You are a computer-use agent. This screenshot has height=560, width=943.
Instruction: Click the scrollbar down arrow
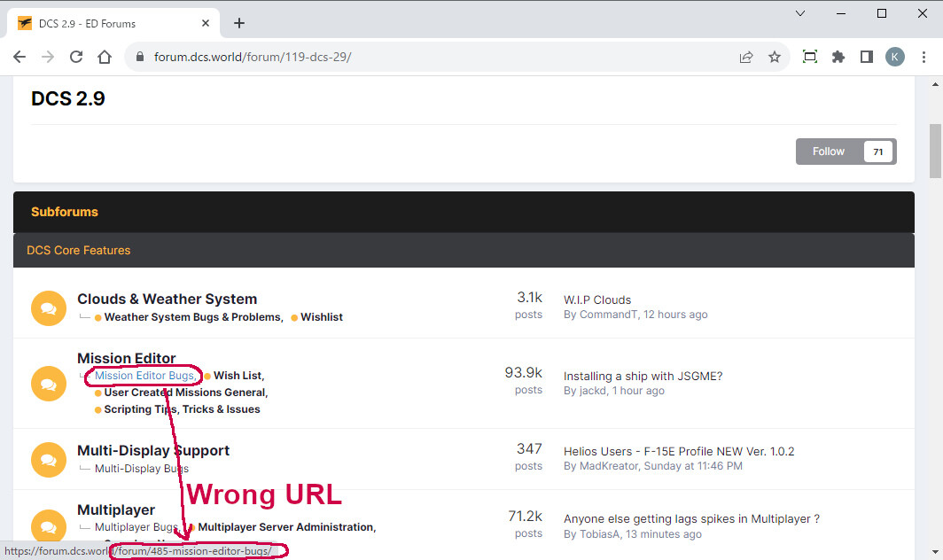coord(935,551)
